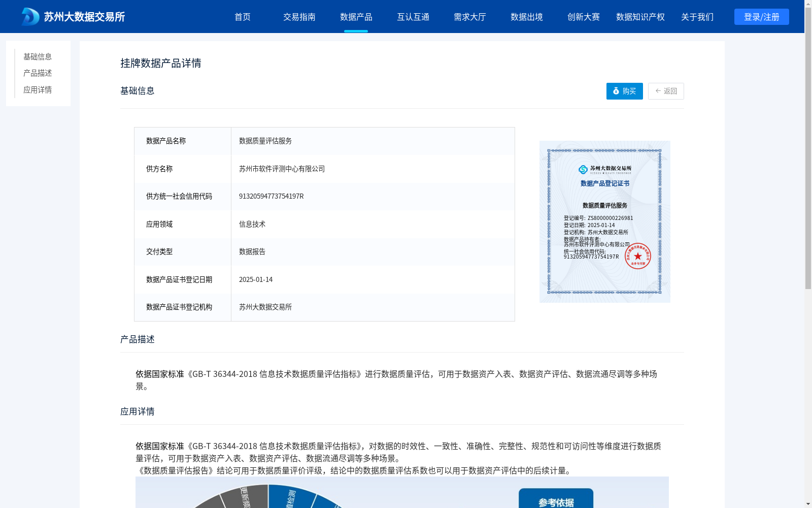Click the 应用详情 section heading in content
Viewport: 812px width, 508px height.
(x=138, y=411)
